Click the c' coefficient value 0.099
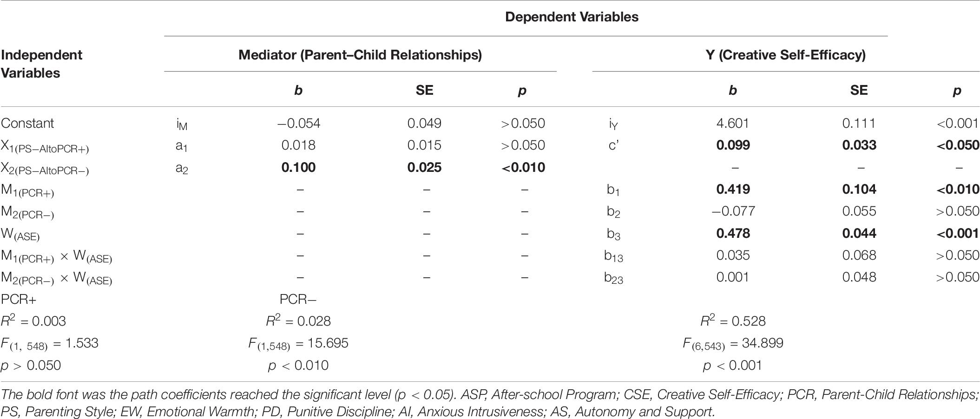The height and width of the screenshot is (419, 980). click(733, 145)
